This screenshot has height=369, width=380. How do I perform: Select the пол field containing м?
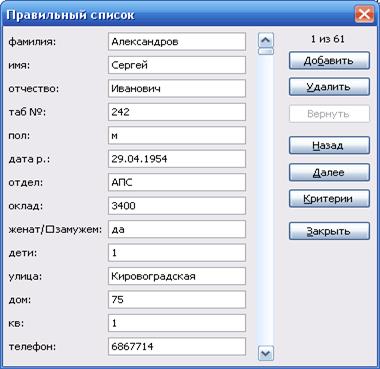(177, 136)
